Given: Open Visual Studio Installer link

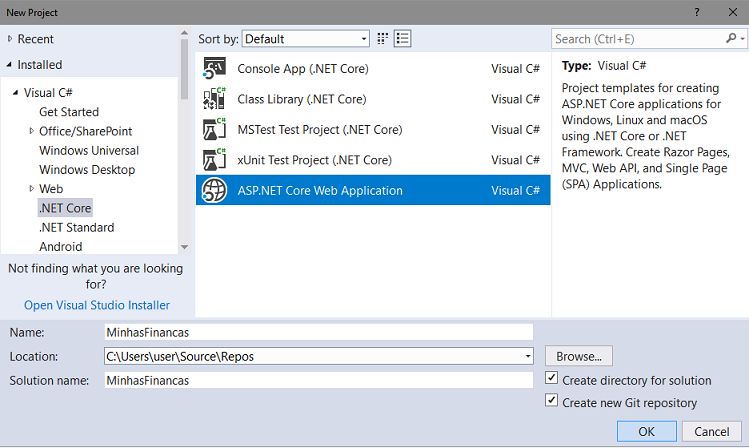Looking at the screenshot, I should (x=97, y=305).
